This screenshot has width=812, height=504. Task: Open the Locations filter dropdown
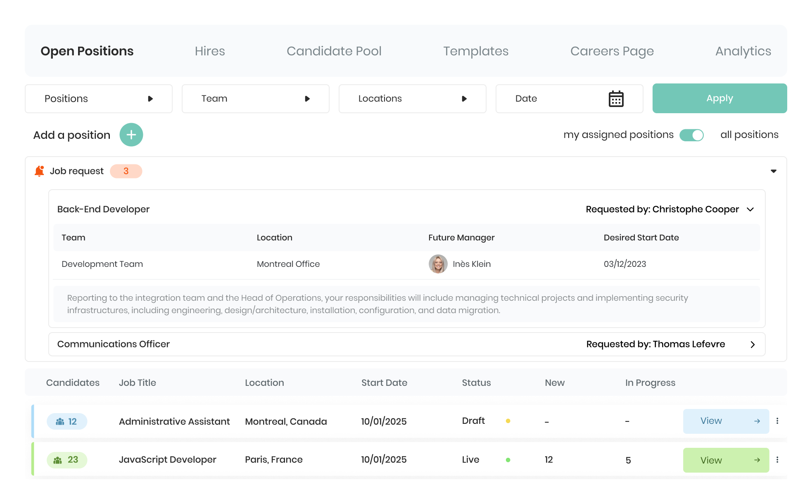pyautogui.click(x=413, y=99)
